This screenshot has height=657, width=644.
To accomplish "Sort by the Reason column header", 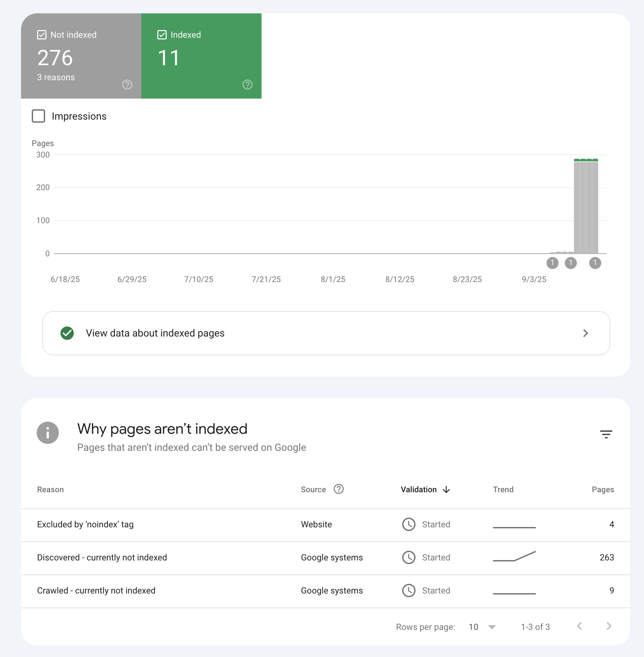I will click(50, 490).
